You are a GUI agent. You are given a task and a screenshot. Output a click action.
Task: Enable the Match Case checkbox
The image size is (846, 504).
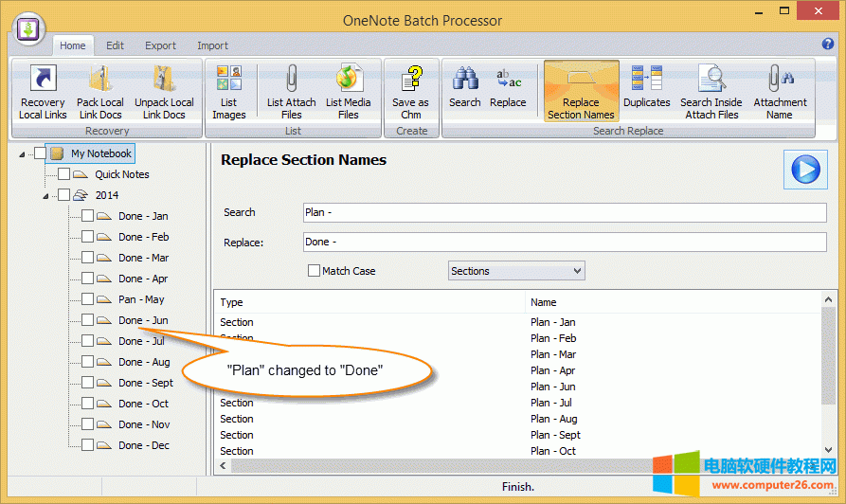315,271
